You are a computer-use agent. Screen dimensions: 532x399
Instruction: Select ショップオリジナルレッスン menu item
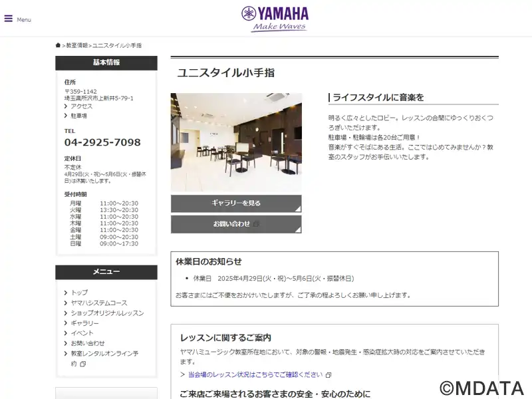click(107, 313)
